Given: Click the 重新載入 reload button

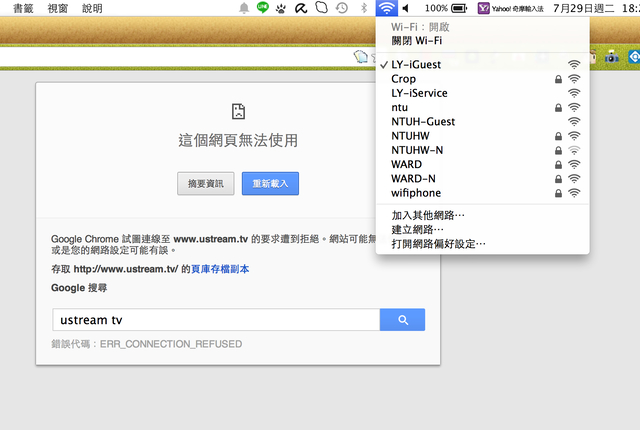Looking at the screenshot, I should click(270, 184).
